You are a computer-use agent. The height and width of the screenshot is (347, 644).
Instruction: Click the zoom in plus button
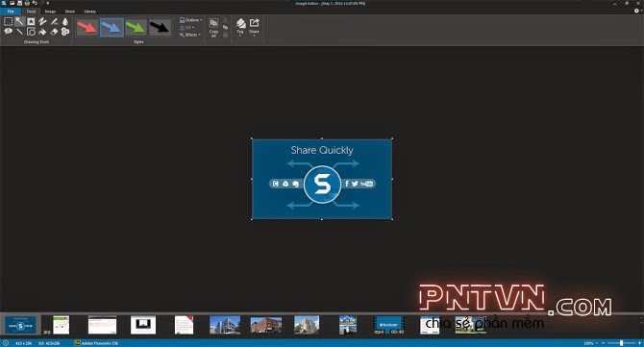coord(639,343)
